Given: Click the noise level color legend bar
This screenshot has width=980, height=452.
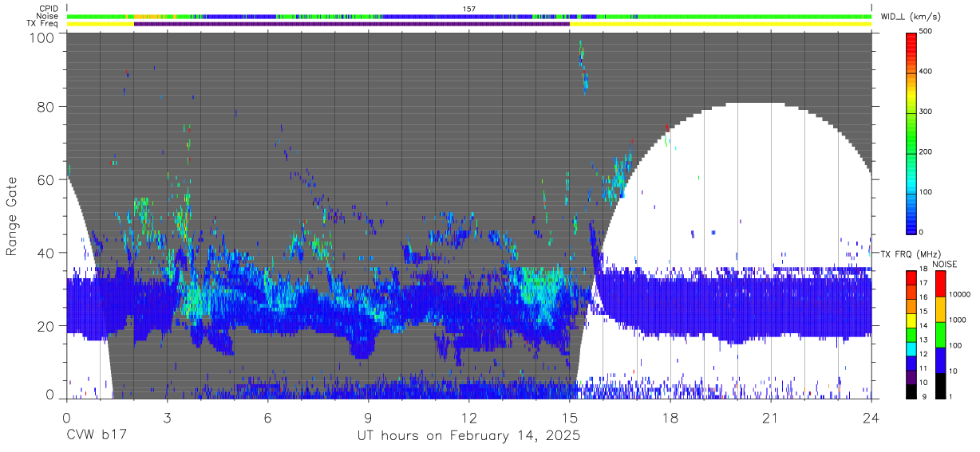Looking at the screenshot, I should [x=940, y=335].
